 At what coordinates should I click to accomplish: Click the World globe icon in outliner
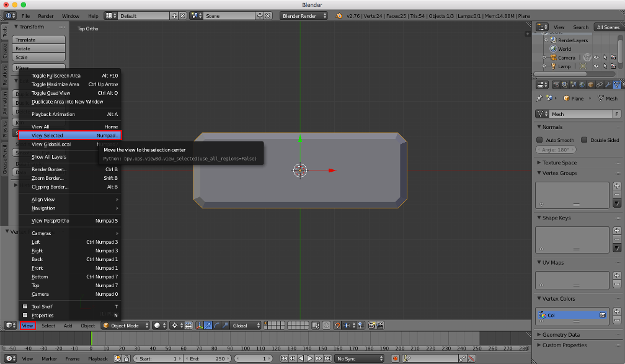pyautogui.click(x=553, y=49)
